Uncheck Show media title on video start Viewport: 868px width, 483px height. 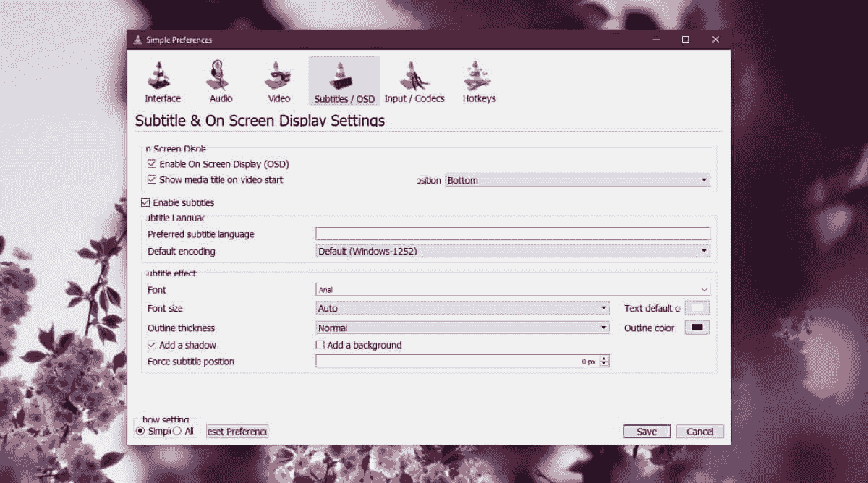pos(152,180)
